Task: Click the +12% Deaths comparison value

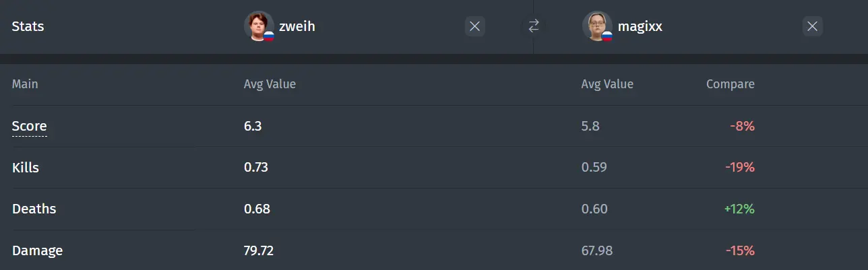Action: 739,209
